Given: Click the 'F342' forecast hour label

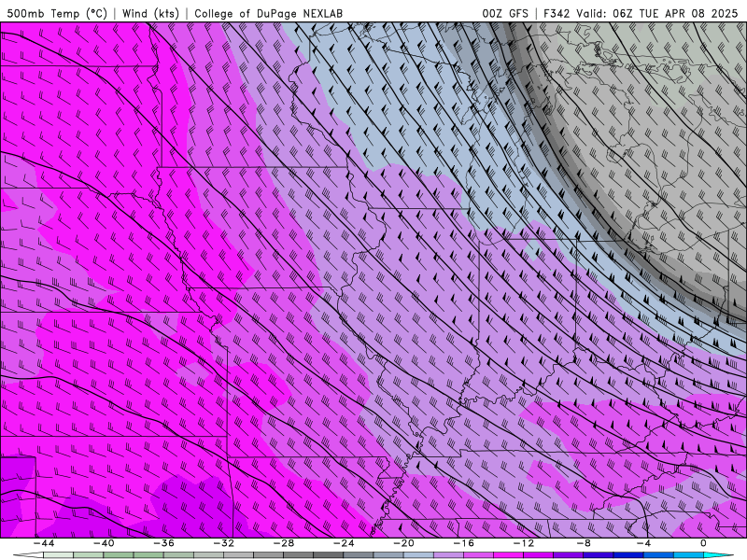Looking at the screenshot, I should pyautogui.click(x=557, y=13).
